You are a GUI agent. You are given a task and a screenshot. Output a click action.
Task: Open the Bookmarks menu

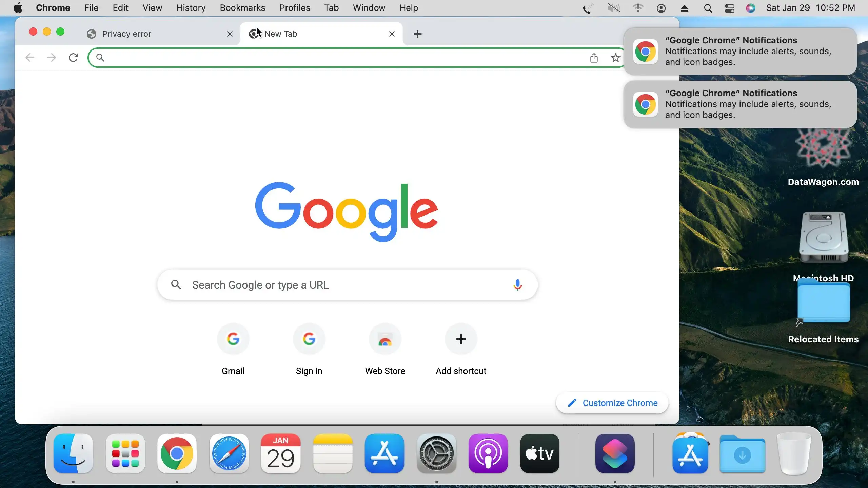(x=242, y=8)
